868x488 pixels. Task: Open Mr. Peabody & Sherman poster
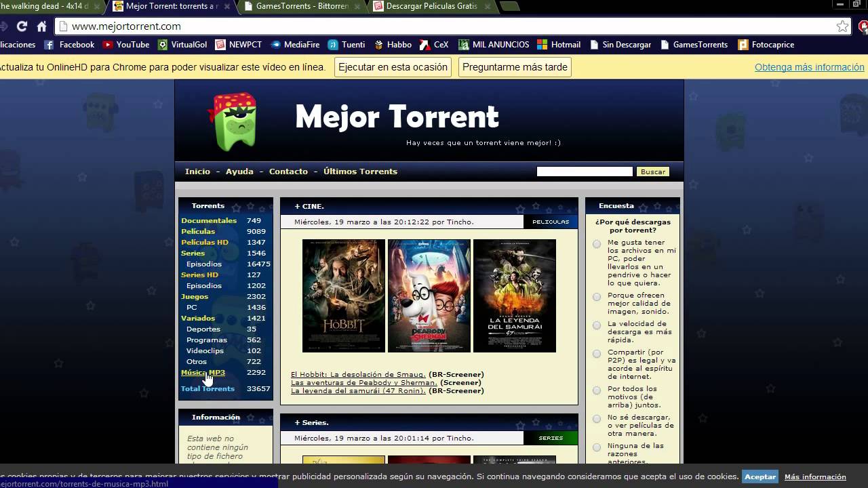pos(429,296)
